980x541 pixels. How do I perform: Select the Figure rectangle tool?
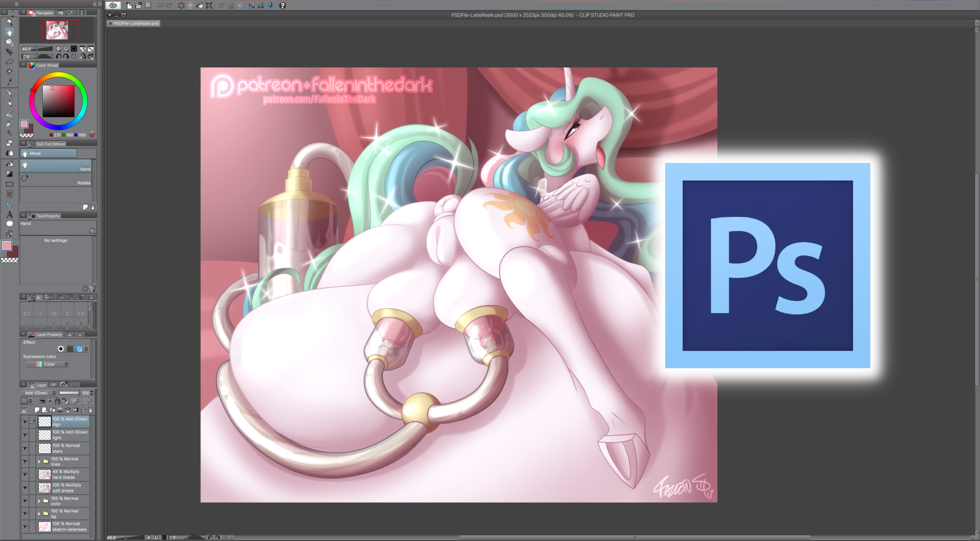(9, 184)
